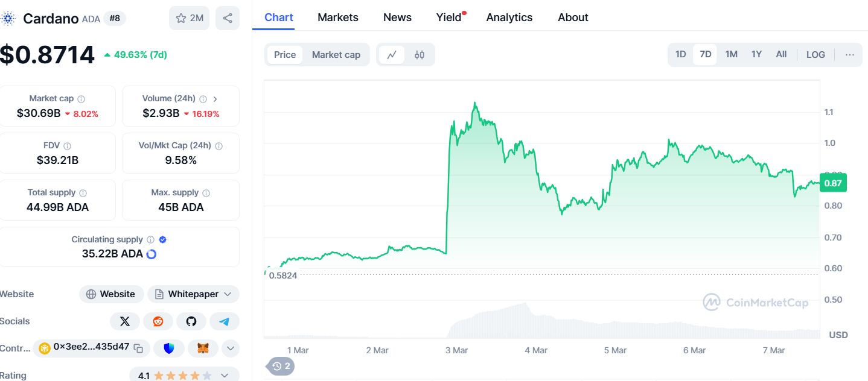Open the Reddit social link

(x=158, y=321)
